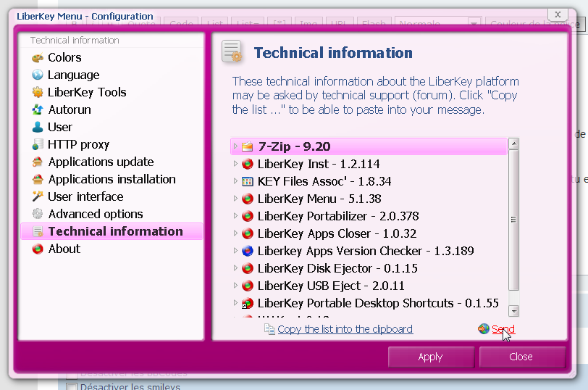Click the KEY Files Assoc' icon

(x=248, y=181)
